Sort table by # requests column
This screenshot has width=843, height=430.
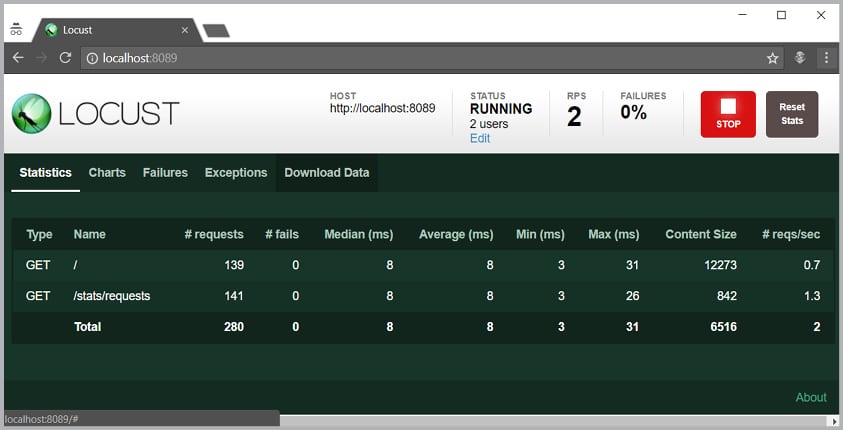(214, 235)
